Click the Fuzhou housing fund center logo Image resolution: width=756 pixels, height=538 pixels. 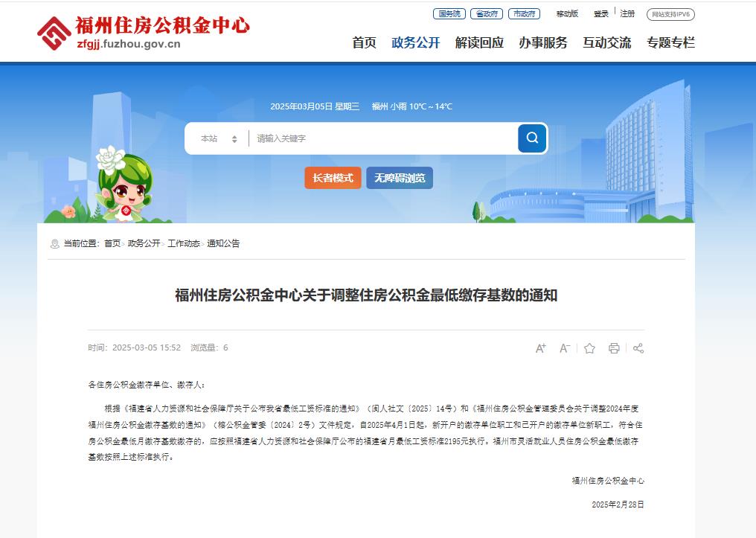143,33
